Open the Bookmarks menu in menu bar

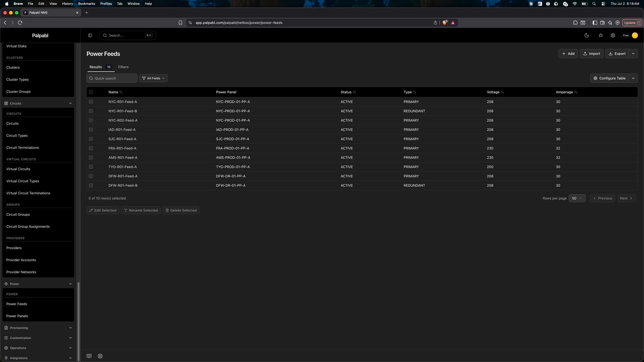coord(87,4)
